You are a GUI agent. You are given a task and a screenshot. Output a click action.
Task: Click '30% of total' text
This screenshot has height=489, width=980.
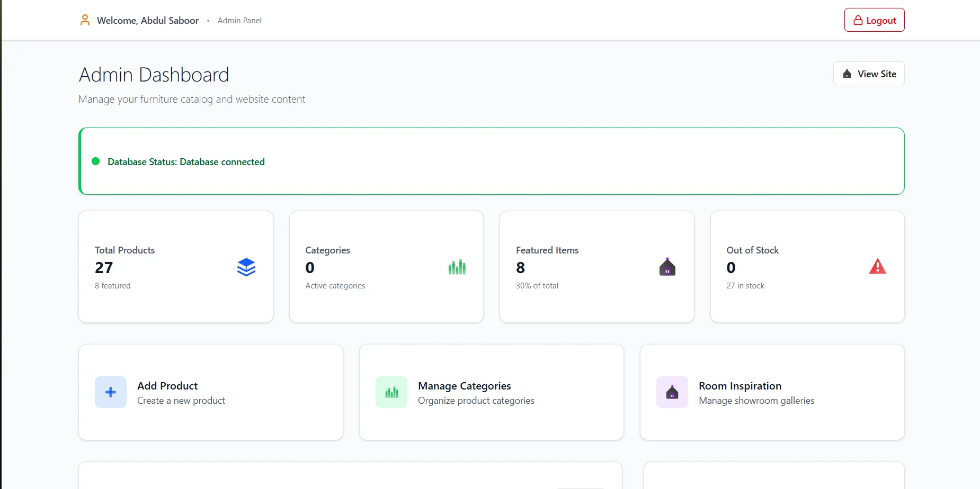point(537,286)
